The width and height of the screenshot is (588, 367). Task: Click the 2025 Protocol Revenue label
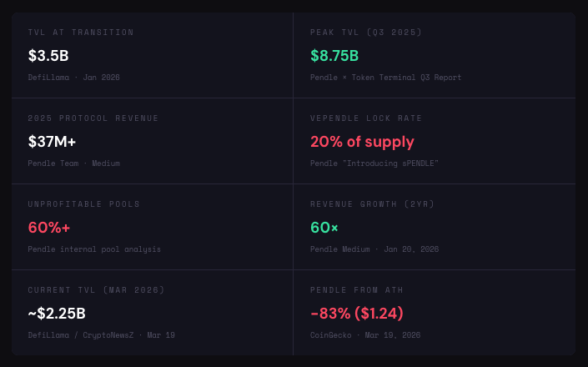[93, 118]
